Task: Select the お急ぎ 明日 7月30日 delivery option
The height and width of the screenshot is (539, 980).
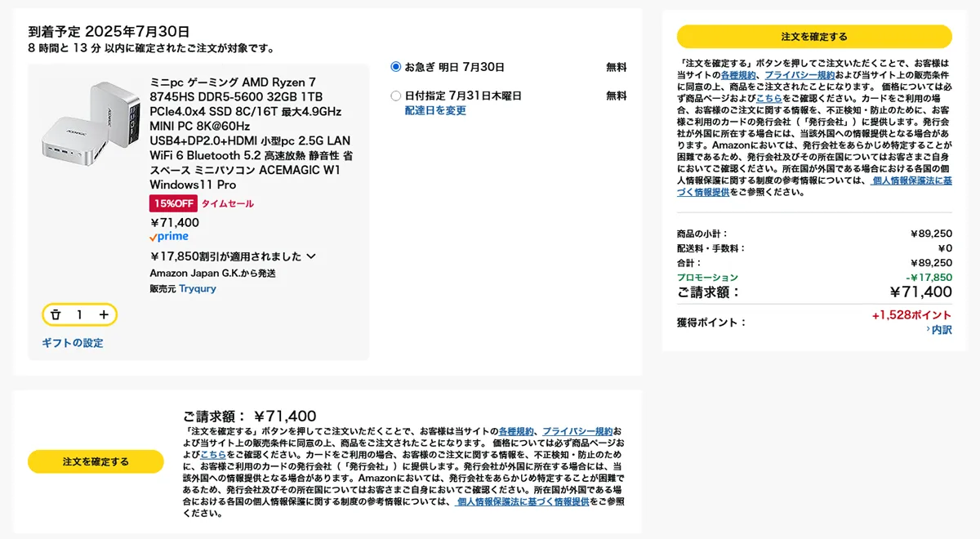Action: [396, 67]
